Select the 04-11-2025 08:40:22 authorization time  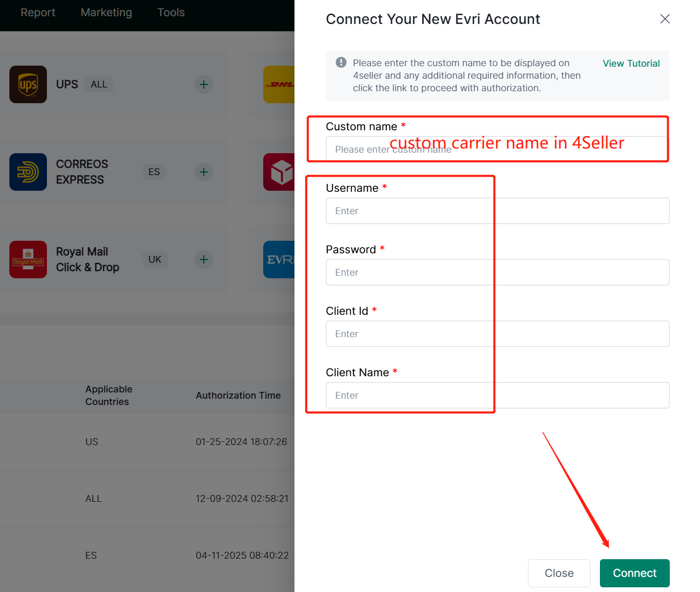pyautogui.click(x=242, y=556)
